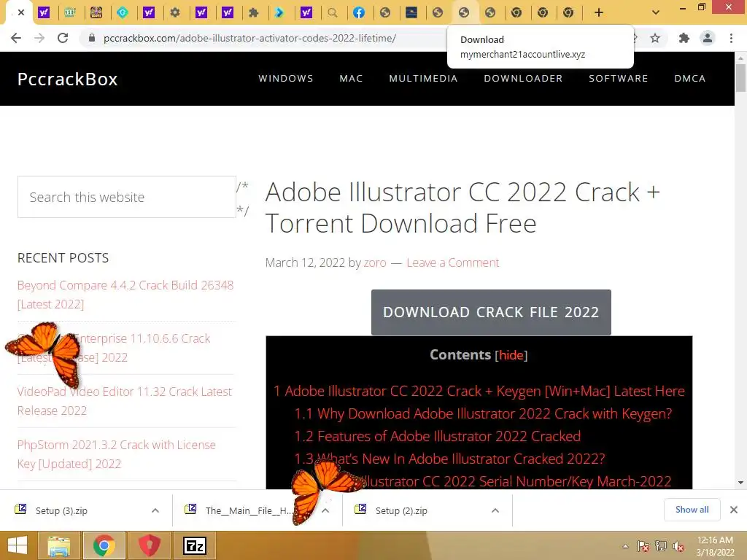Open the Chrome profile avatar

[x=708, y=38]
